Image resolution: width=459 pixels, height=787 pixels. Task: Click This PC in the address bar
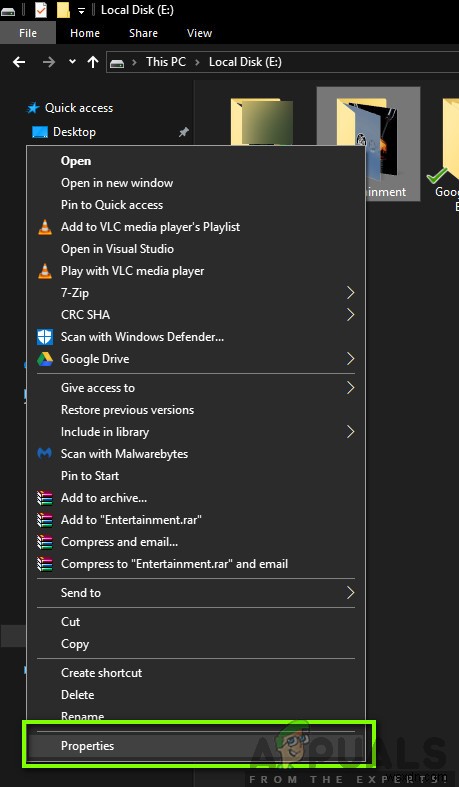point(166,62)
